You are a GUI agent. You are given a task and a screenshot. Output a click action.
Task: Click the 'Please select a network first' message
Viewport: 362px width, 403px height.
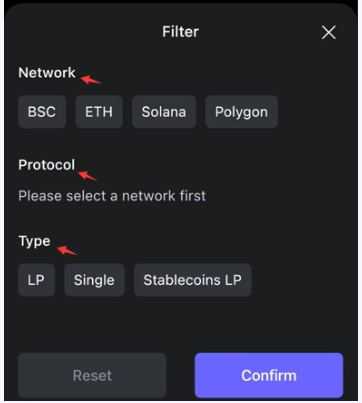pyautogui.click(x=112, y=196)
